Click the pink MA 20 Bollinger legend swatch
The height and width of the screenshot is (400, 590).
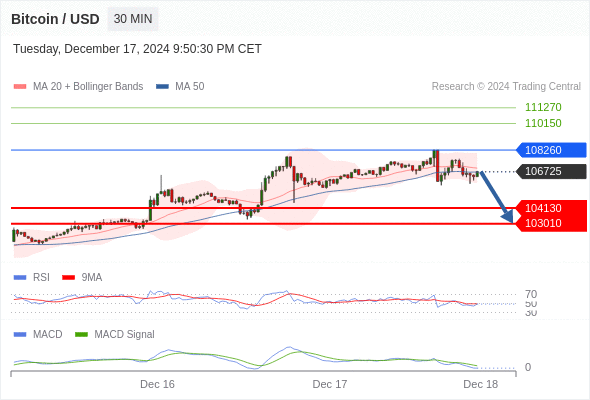click(x=20, y=87)
